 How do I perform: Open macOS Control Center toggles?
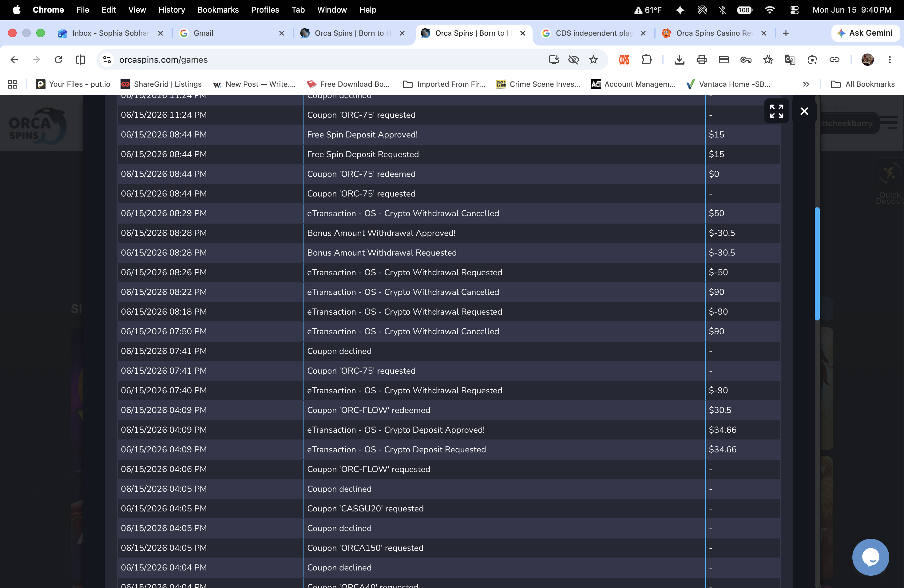[x=794, y=10]
